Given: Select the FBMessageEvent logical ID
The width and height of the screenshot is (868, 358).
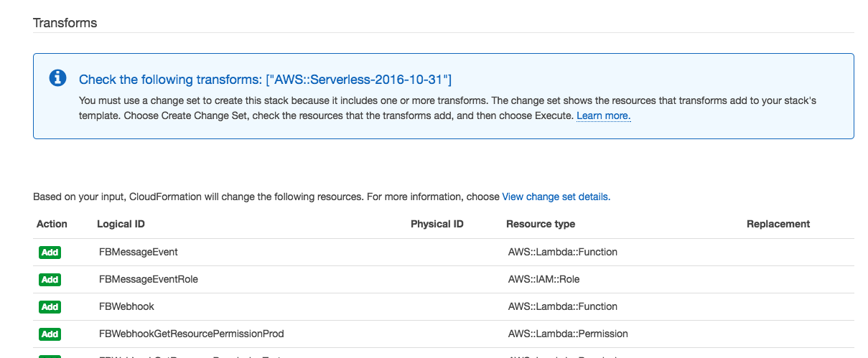Looking at the screenshot, I should (139, 252).
